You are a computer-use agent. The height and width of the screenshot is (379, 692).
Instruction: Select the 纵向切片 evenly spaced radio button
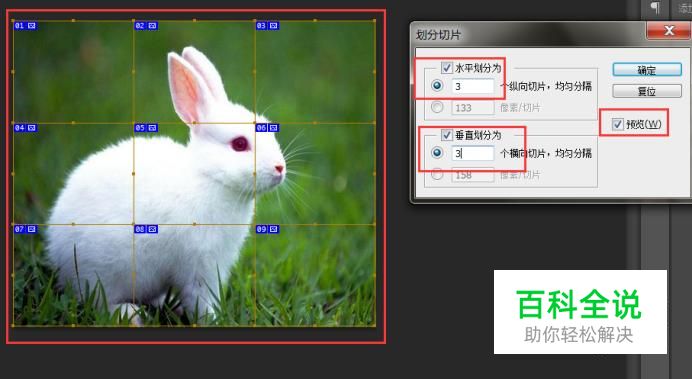437,85
